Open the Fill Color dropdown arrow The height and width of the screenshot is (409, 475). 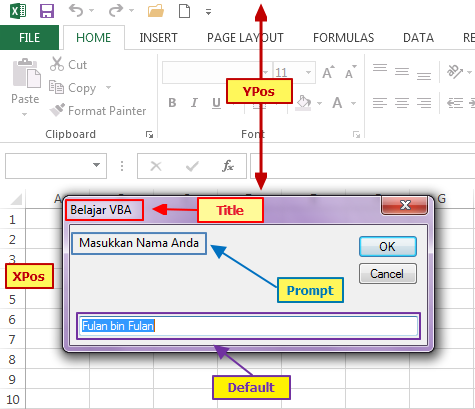point(319,103)
